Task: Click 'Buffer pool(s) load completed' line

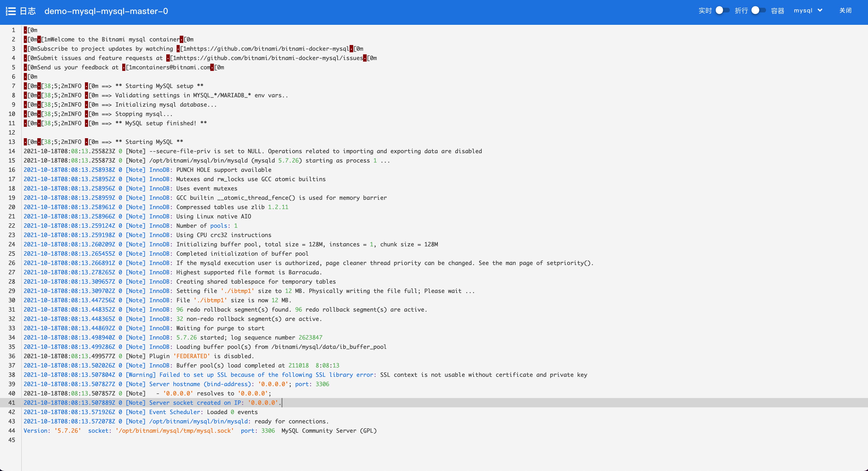Action: (182, 365)
